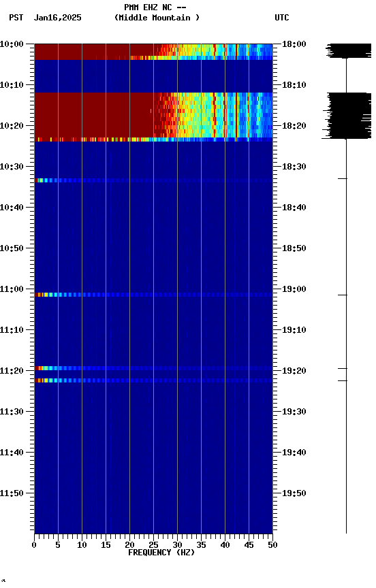Click the 10 Hz frequency axis label
The height and width of the screenshot is (588, 376).
click(x=82, y=545)
